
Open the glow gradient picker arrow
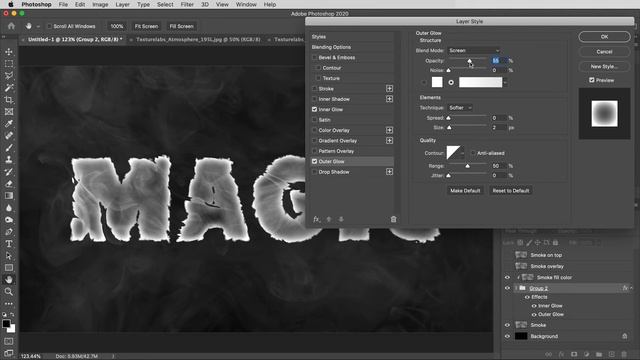[505, 82]
